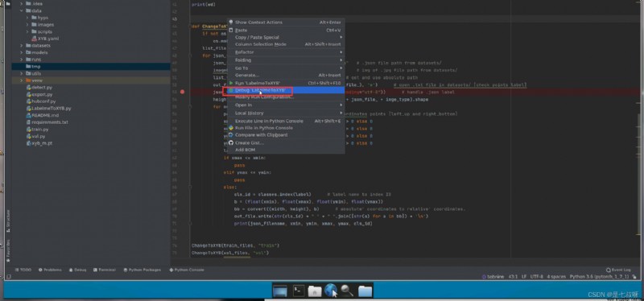644x301 pixels.
Task: Open the TODO tool window tab
Action: coord(23,270)
